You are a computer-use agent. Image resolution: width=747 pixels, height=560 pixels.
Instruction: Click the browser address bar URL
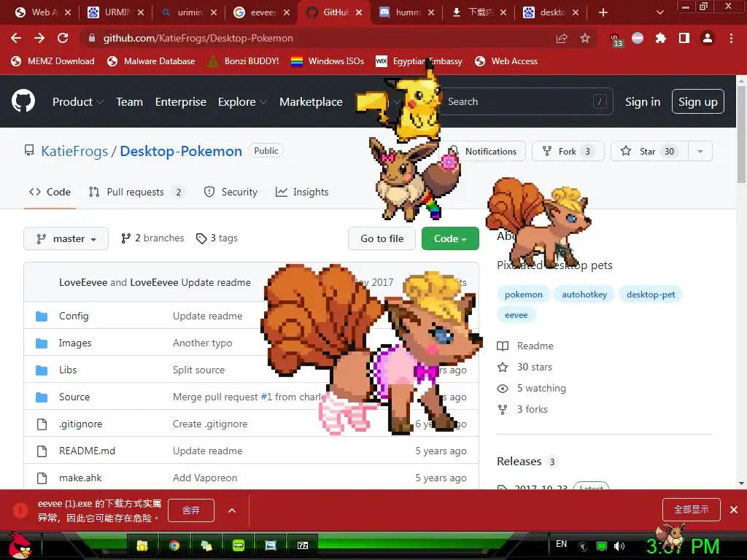click(x=198, y=38)
